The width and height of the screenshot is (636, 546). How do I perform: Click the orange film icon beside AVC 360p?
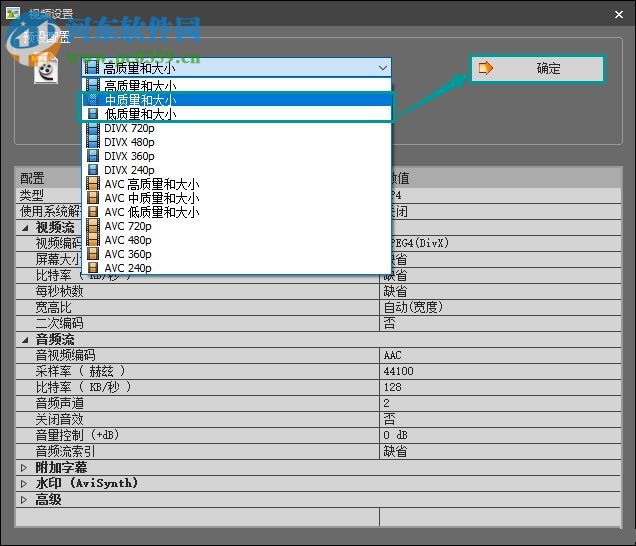point(93,254)
